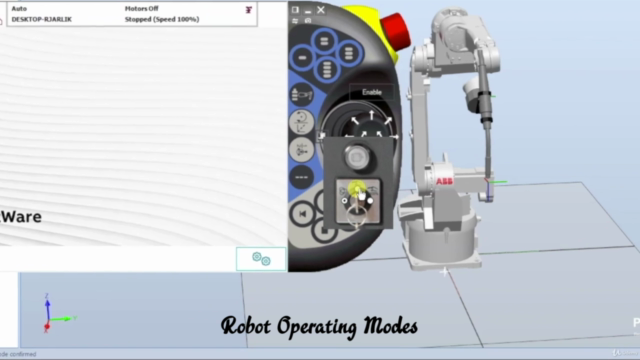Click the joystick up-right diagonal arrow
The height and width of the screenshot is (360, 640).
coord(388,121)
